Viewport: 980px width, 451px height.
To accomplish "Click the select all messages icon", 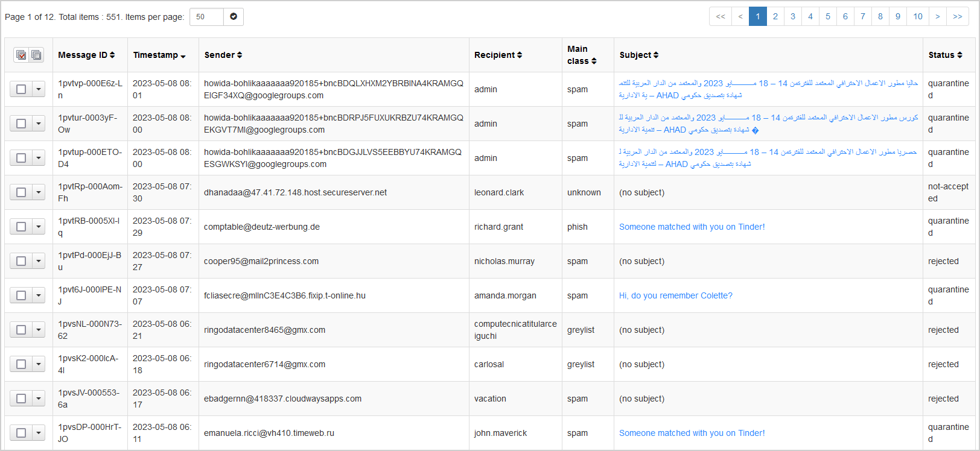I will pos(22,55).
